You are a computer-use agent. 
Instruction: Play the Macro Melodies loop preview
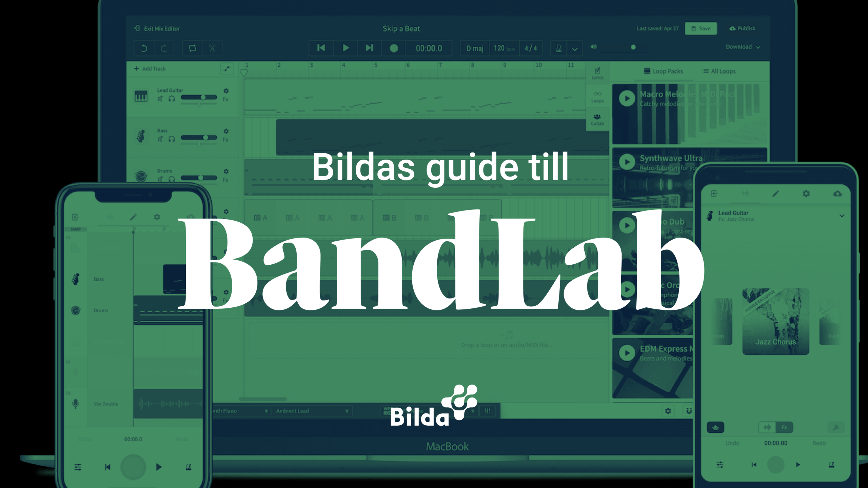point(626,98)
